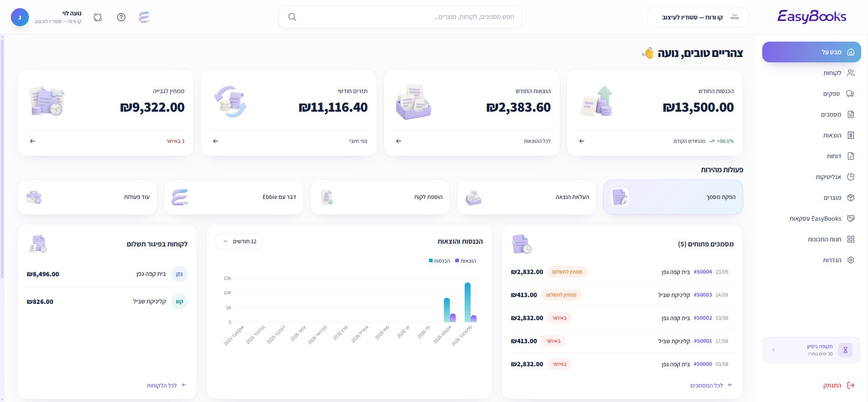
Task: Open document #50004 link
Action: pyautogui.click(x=703, y=272)
